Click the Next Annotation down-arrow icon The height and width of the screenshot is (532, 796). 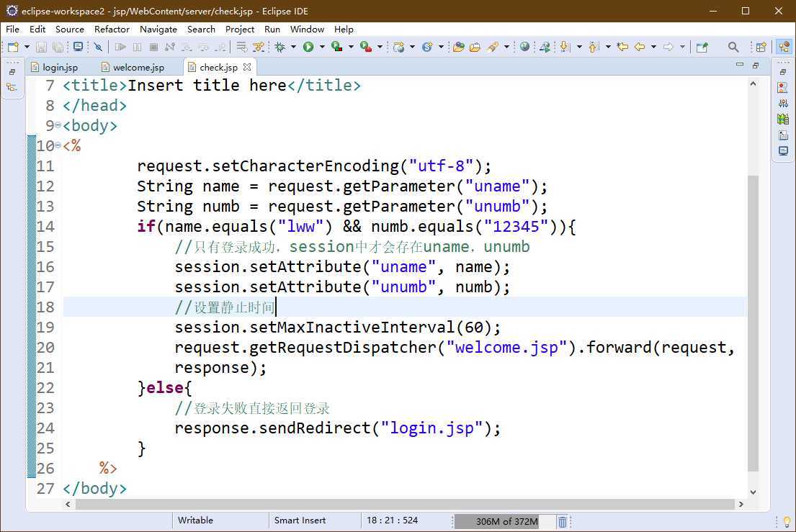tap(565, 48)
